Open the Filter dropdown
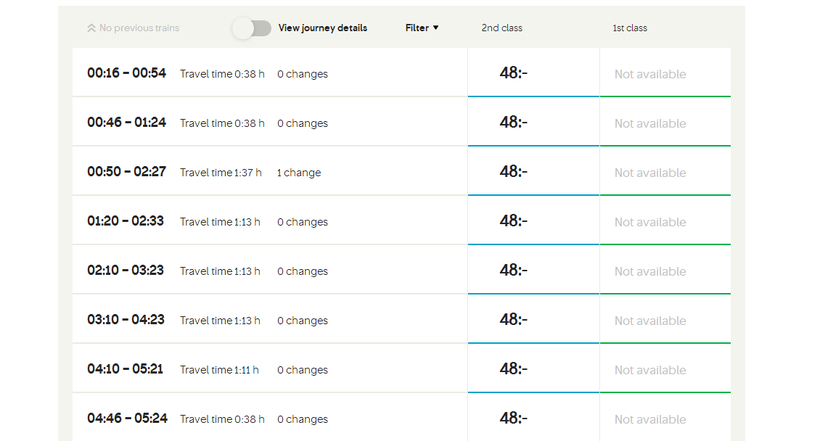Viewport: 820px width, 441px height. [x=422, y=28]
